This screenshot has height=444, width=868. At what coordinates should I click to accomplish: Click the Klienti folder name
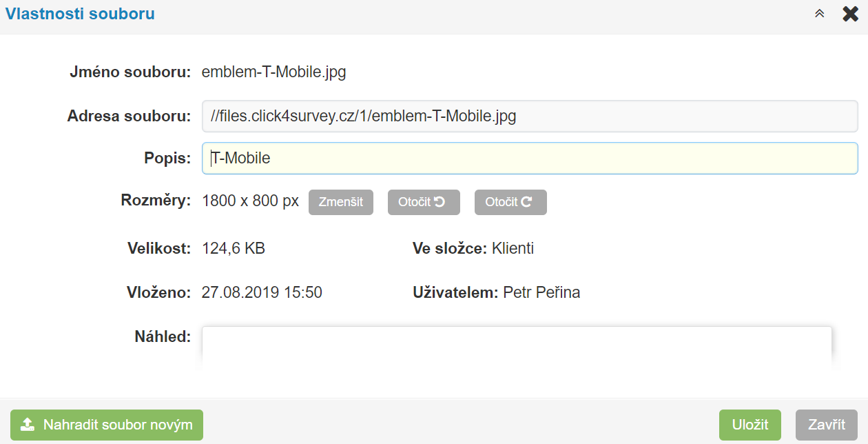click(x=513, y=248)
